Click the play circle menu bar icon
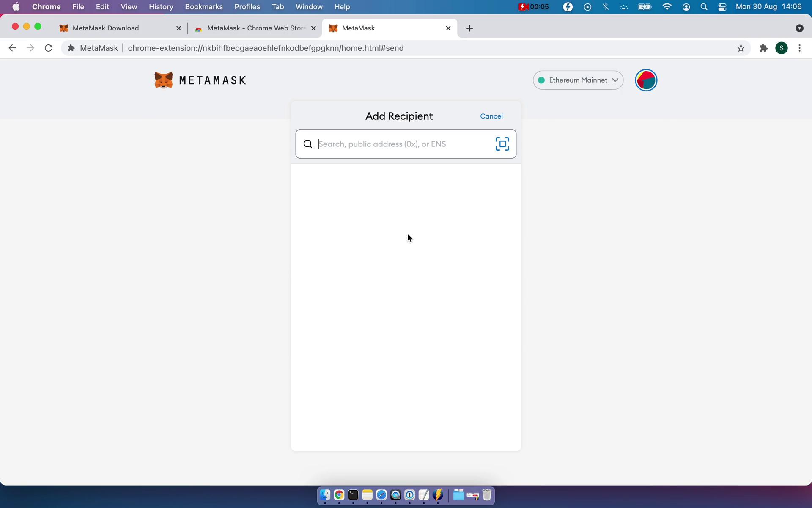The width and height of the screenshot is (812, 508). [x=587, y=7]
